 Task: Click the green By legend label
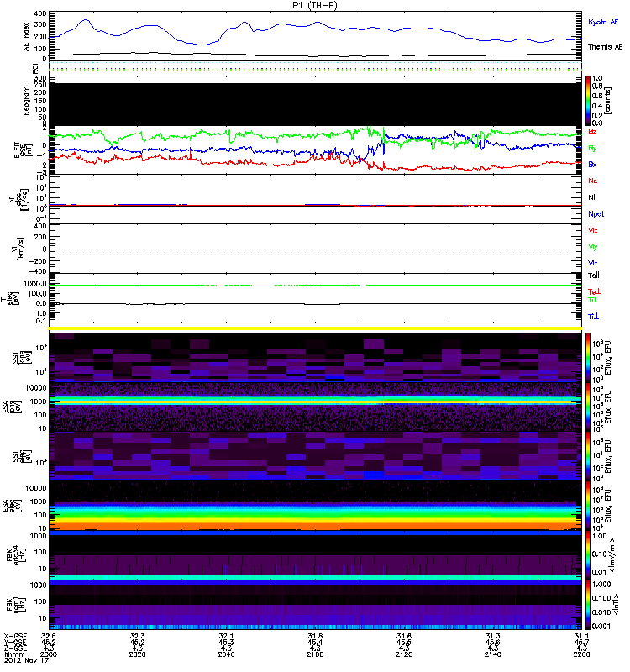click(x=592, y=149)
